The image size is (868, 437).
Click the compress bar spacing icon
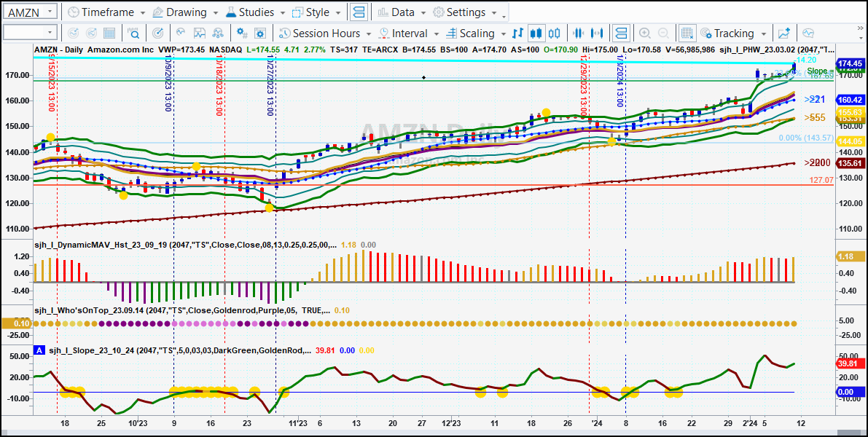(578, 34)
